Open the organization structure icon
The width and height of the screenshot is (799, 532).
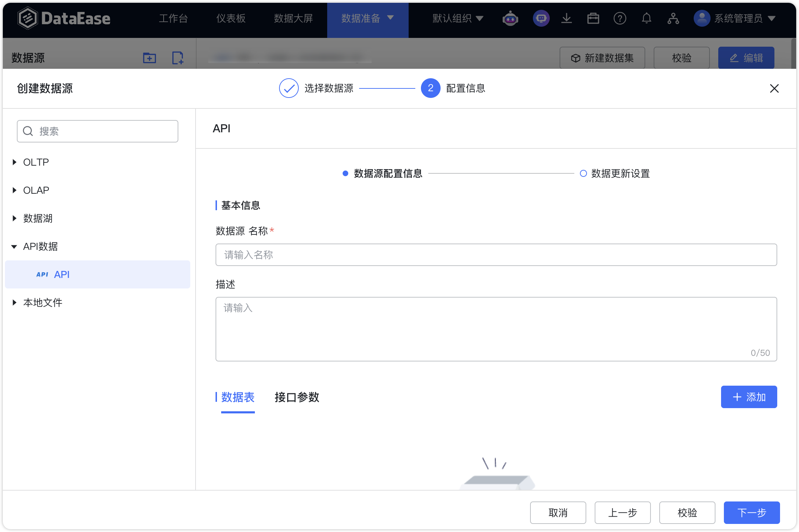(673, 18)
